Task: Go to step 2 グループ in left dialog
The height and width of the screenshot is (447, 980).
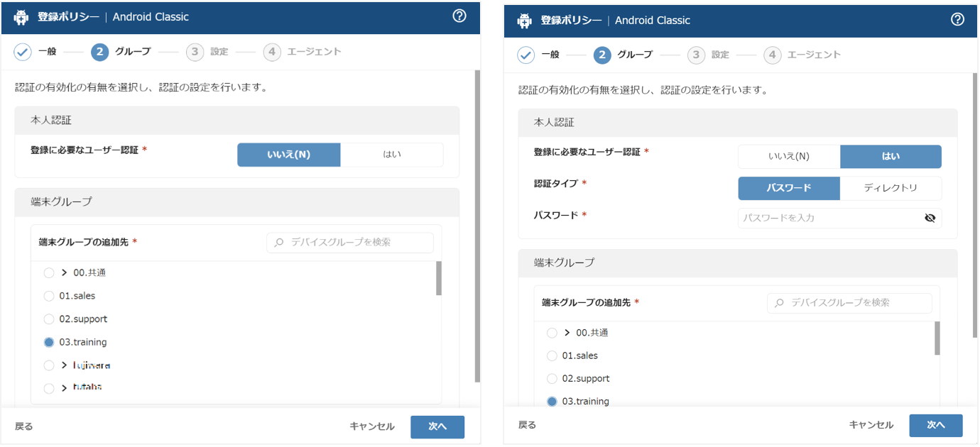Action: 121,52
